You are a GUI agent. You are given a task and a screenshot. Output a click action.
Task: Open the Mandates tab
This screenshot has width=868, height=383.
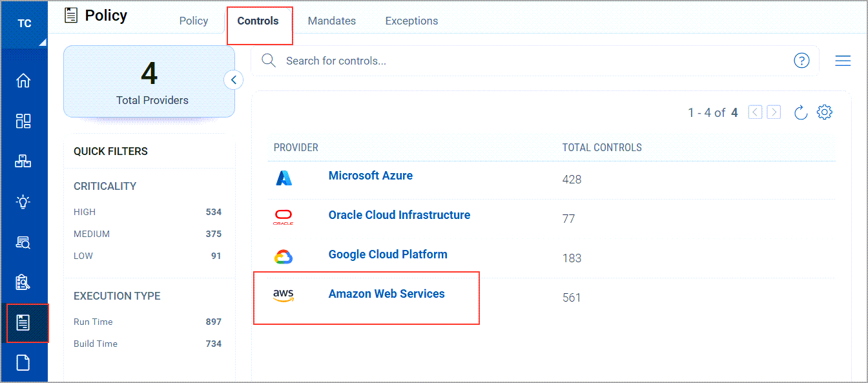point(332,21)
